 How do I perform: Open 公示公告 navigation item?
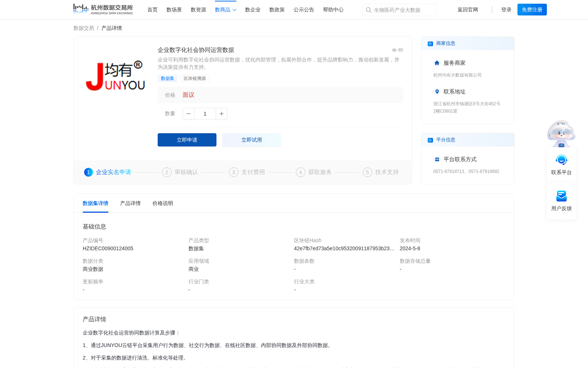click(304, 10)
